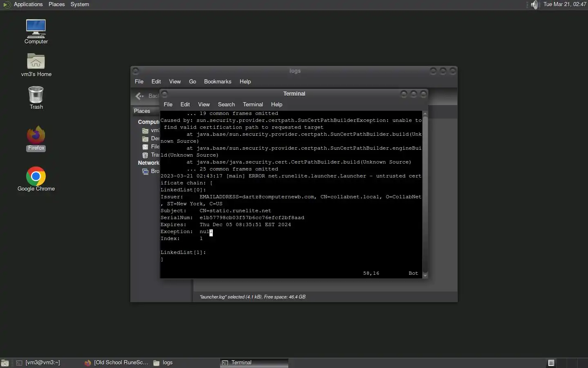The width and height of the screenshot is (588, 368).
Task: Select the Browse Network entry in the Places sidebar
Action: click(x=150, y=171)
